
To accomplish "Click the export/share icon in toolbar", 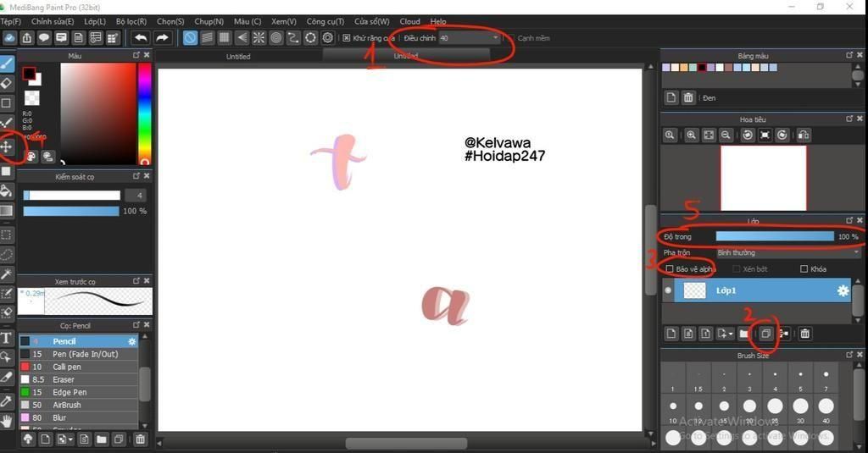I will (26, 37).
